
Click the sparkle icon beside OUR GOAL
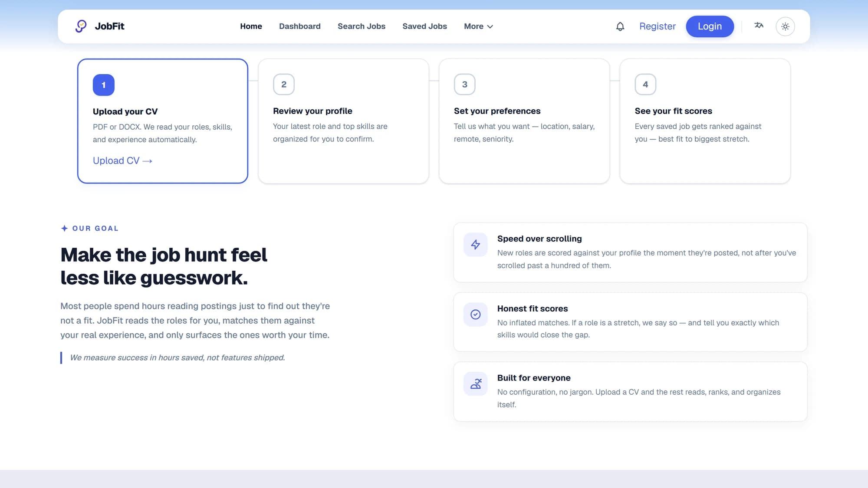tap(64, 228)
